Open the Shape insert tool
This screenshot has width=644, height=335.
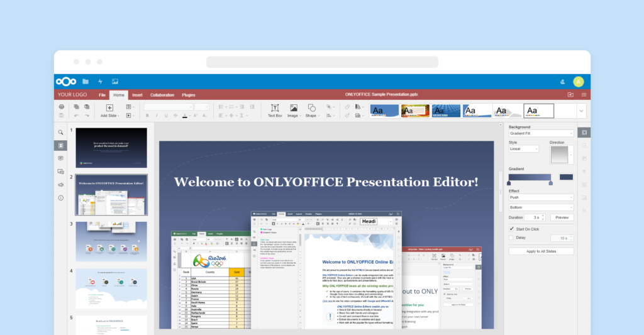(x=312, y=111)
